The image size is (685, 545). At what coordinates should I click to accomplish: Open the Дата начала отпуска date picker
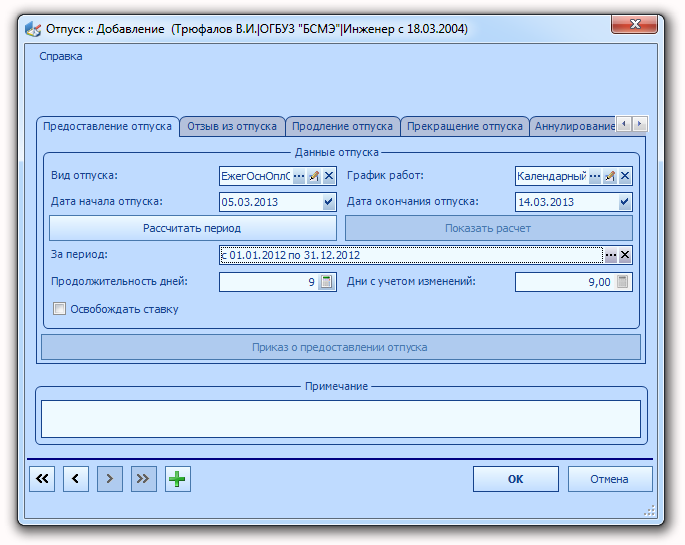coord(329,202)
